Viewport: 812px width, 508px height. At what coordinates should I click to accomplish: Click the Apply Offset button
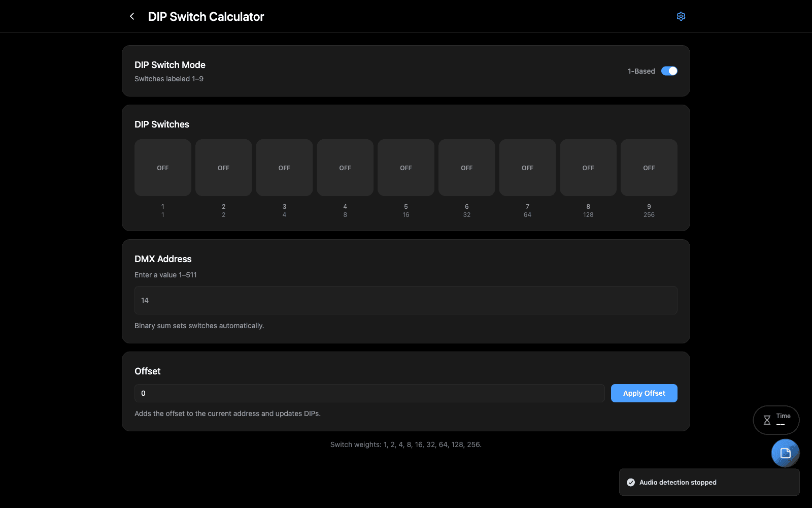pos(644,393)
